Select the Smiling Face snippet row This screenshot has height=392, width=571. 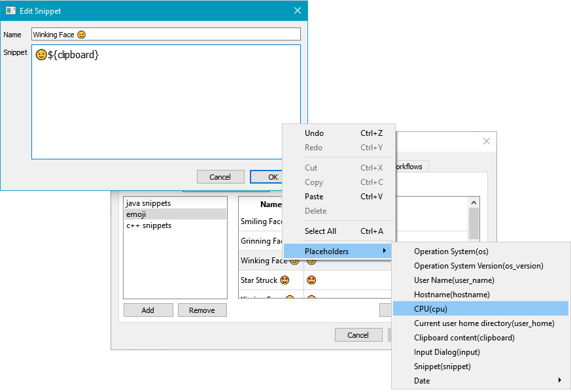(x=261, y=221)
